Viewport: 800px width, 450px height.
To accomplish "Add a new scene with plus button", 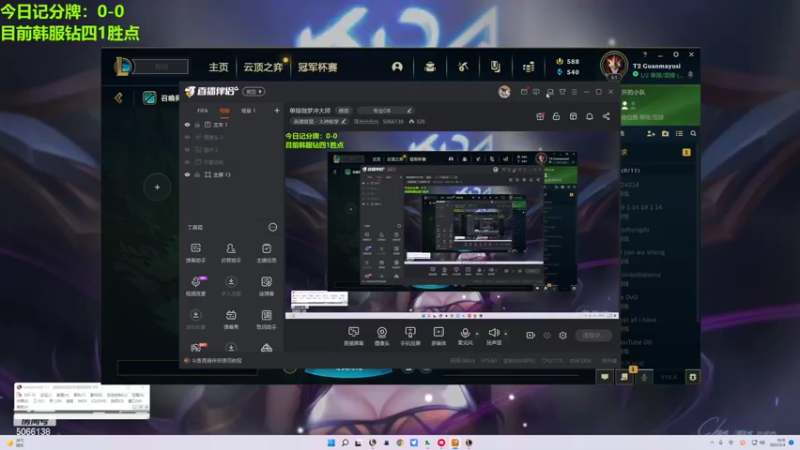I will (x=277, y=111).
